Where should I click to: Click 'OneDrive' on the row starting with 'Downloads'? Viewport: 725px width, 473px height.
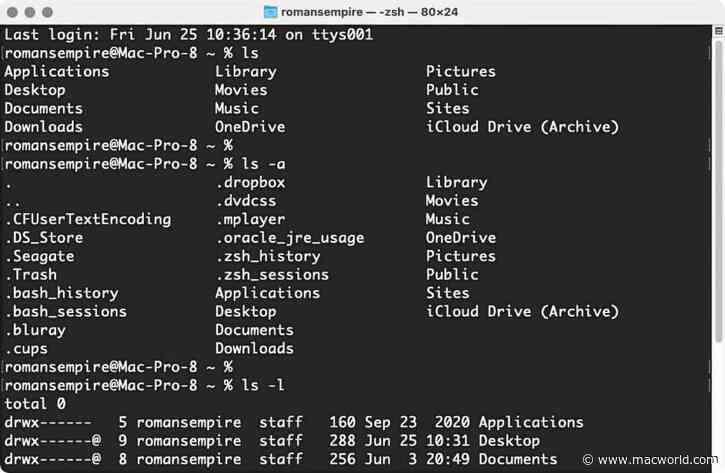250,127
